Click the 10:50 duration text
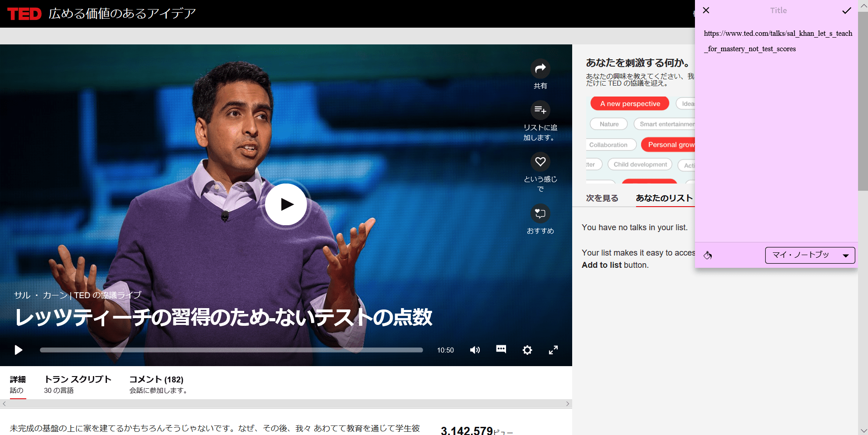This screenshot has height=435, width=868. tap(445, 350)
